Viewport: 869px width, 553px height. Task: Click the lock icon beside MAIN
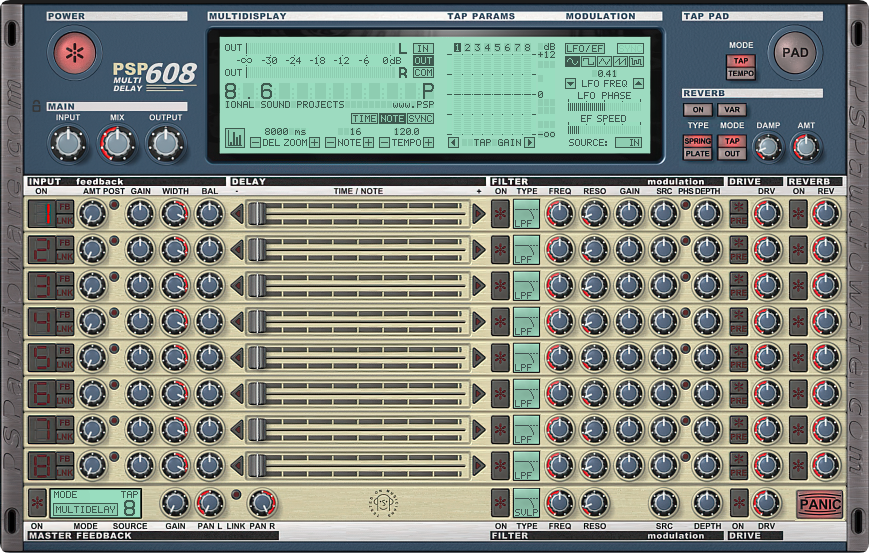coord(37,106)
